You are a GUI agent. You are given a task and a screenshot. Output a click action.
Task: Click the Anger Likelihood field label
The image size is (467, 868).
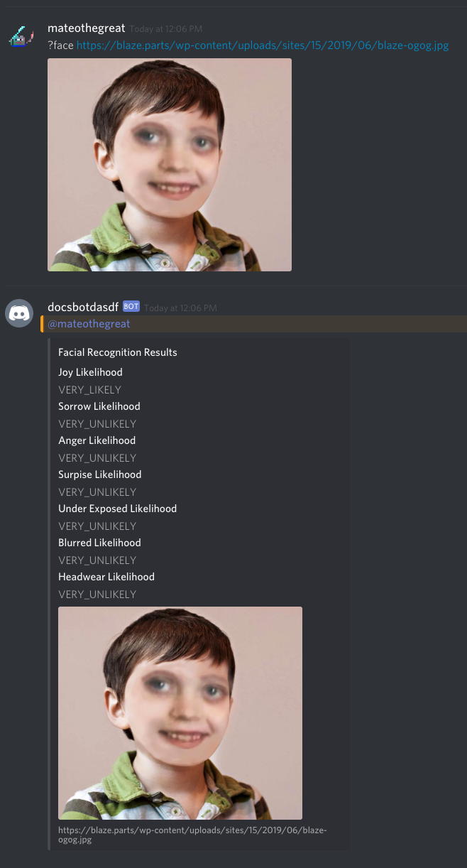(x=97, y=440)
